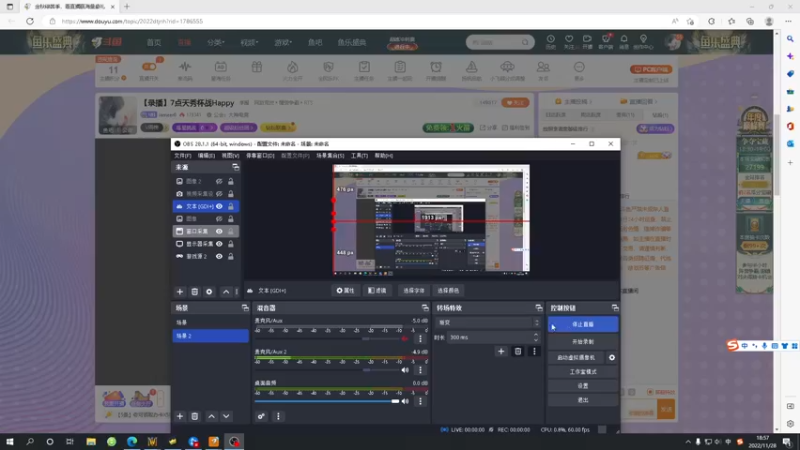Open options menu for Desktop Audio channel

pyautogui.click(x=420, y=402)
